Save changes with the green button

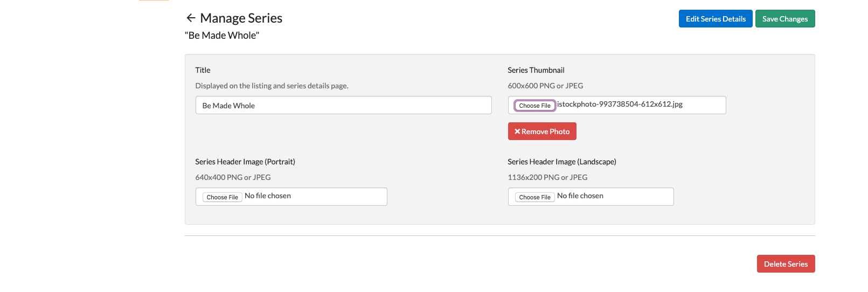click(785, 19)
